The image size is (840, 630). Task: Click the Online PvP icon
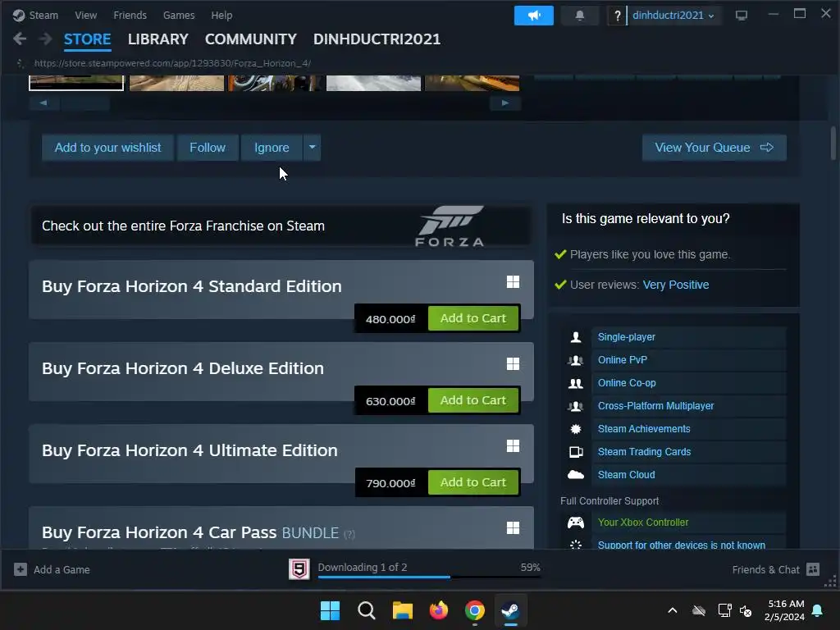[576, 360]
